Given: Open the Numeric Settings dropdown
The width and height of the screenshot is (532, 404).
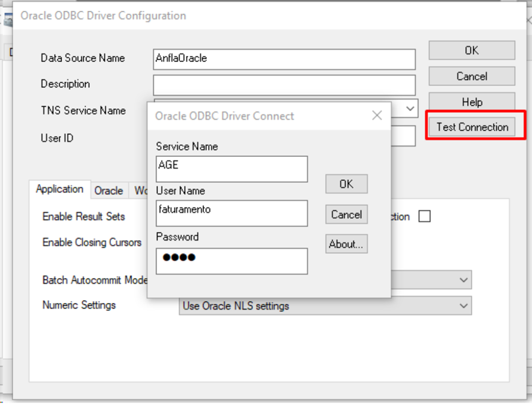Looking at the screenshot, I should point(325,306).
